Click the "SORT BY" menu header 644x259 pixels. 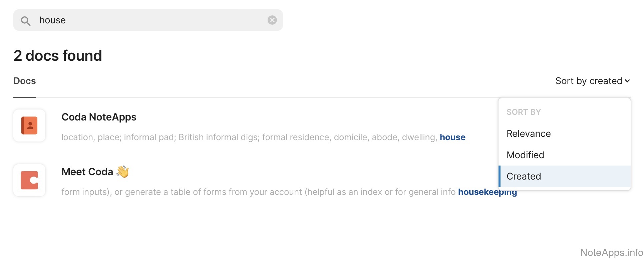point(524,112)
